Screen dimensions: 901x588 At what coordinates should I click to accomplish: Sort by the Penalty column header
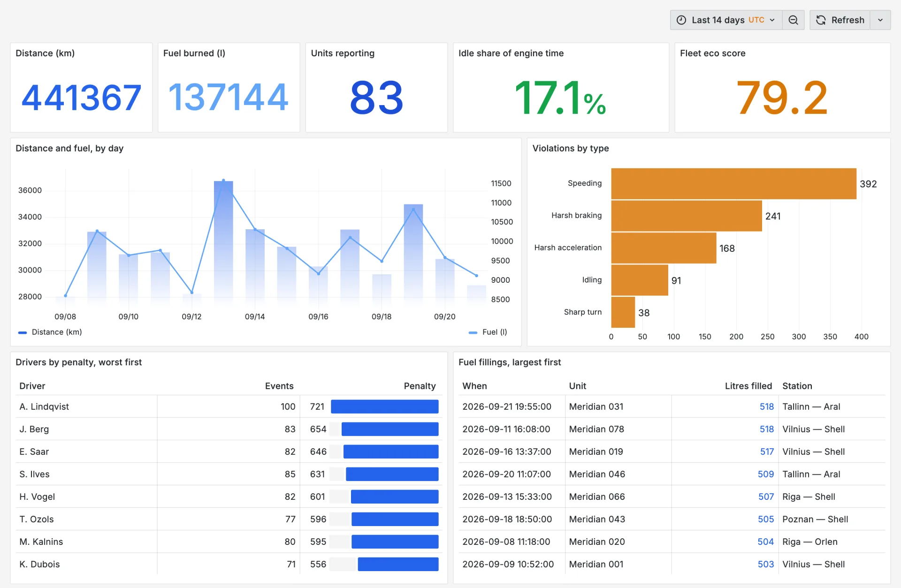[420, 386]
